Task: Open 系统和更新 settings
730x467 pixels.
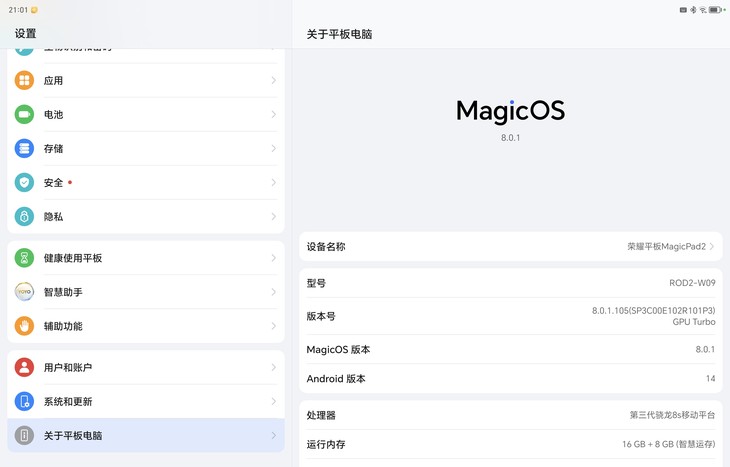Action: tap(146, 401)
